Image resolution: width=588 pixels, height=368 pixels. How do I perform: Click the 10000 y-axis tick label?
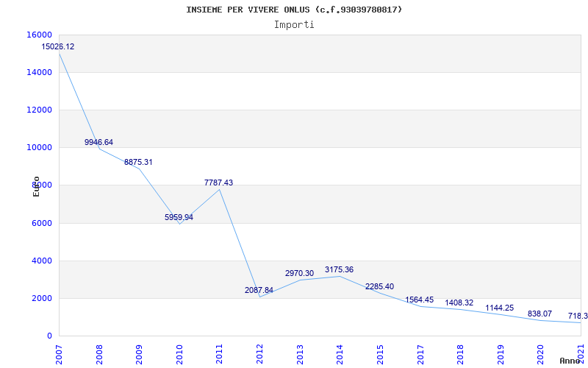pyautogui.click(x=40, y=148)
